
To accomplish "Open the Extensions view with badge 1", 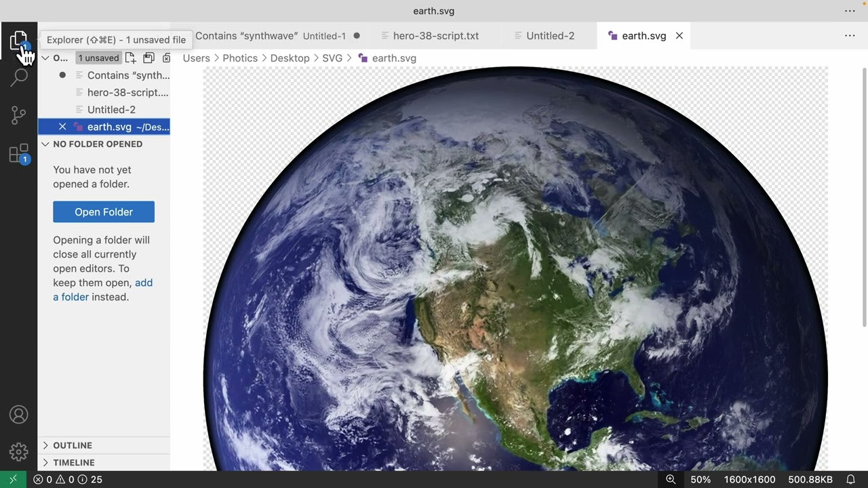I will coord(18,154).
